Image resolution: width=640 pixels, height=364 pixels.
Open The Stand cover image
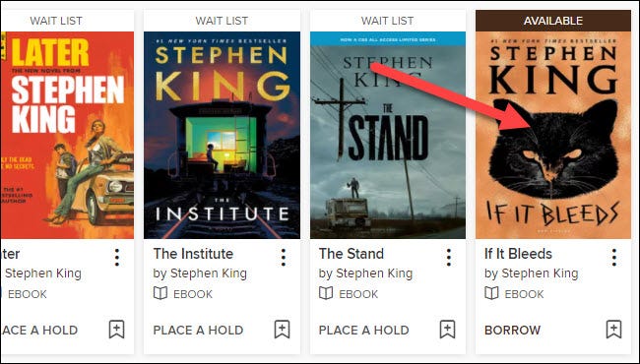point(388,135)
